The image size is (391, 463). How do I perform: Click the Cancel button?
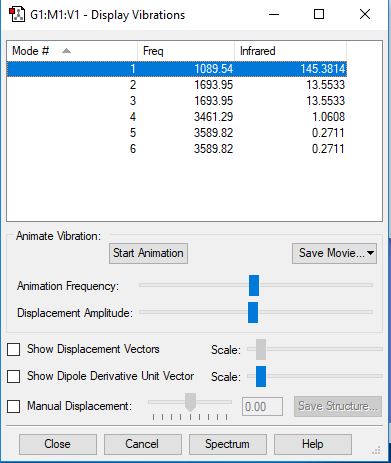tap(143, 444)
